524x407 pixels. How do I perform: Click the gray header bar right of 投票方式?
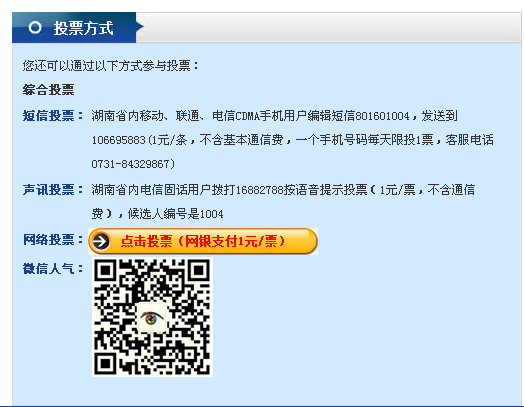click(x=329, y=28)
